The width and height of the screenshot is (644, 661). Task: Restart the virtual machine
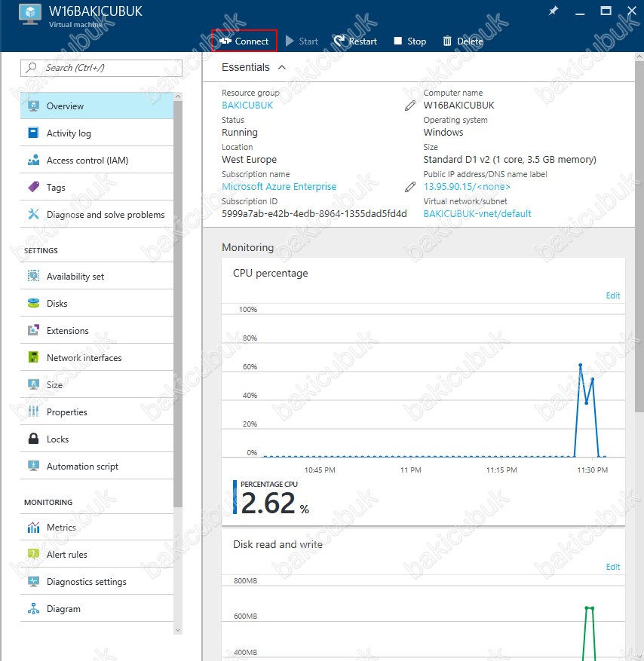(x=355, y=41)
